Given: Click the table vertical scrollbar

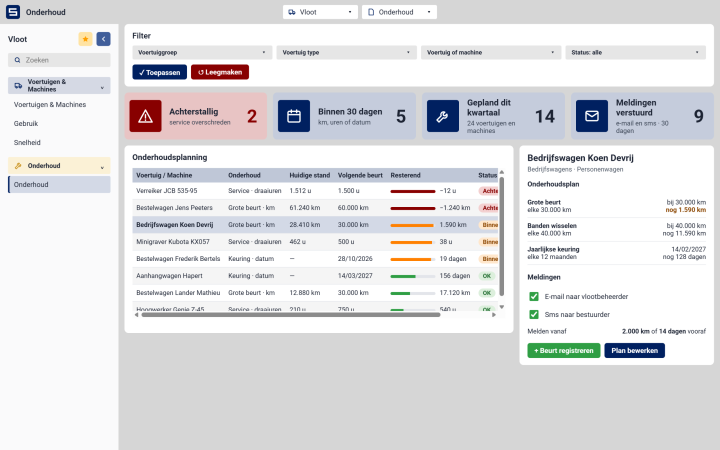Looking at the screenshot, I should click(501, 236).
